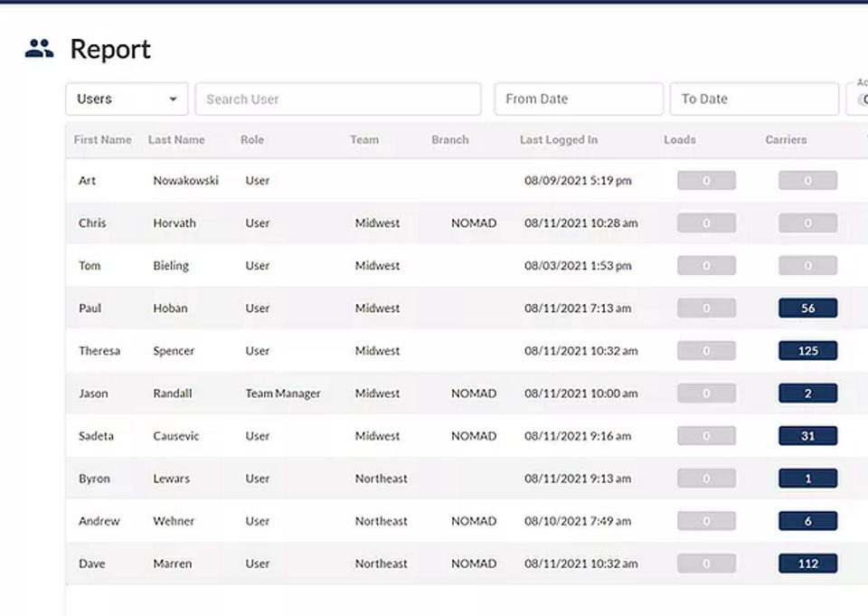Click Dave Marren's 112 carriers badge
Viewport: 868px width, 616px height.
pos(807,564)
